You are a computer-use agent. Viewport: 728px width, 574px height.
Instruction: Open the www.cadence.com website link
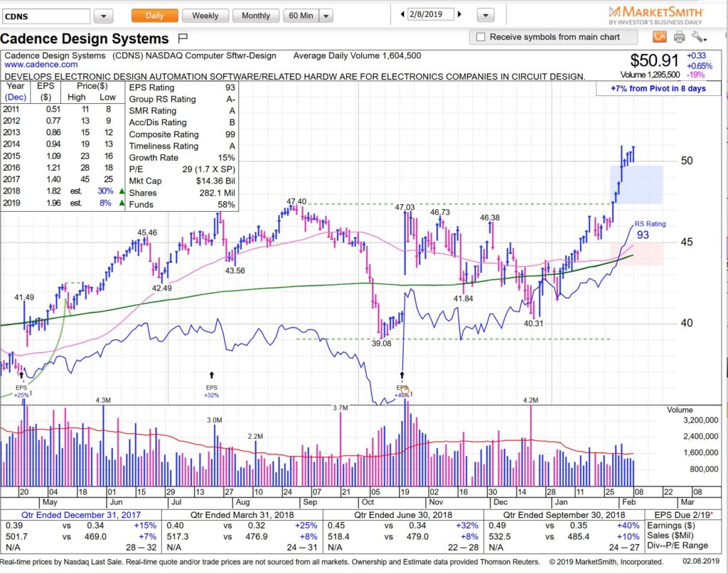click(41, 65)
